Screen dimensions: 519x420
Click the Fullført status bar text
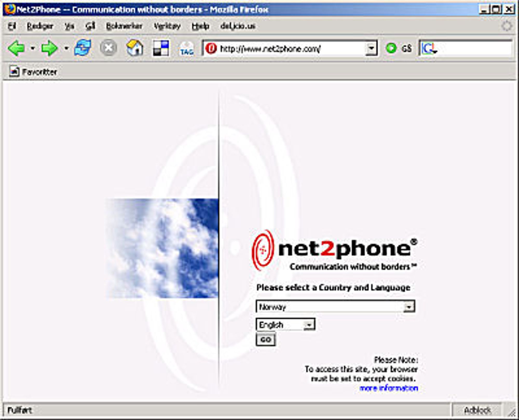coord(19,410)
